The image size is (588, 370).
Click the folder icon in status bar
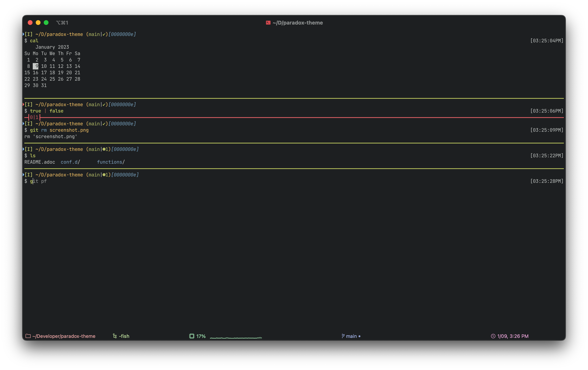(28, 336)
